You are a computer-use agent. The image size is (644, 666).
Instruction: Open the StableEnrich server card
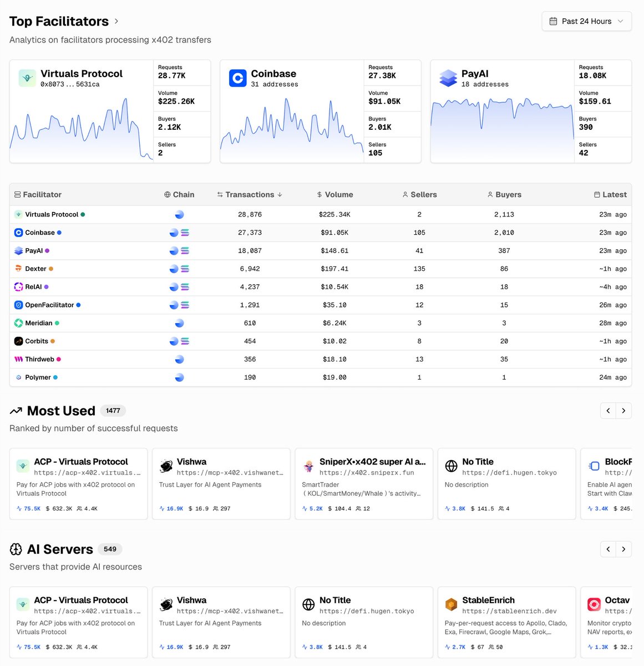click(x=506, y=622)
